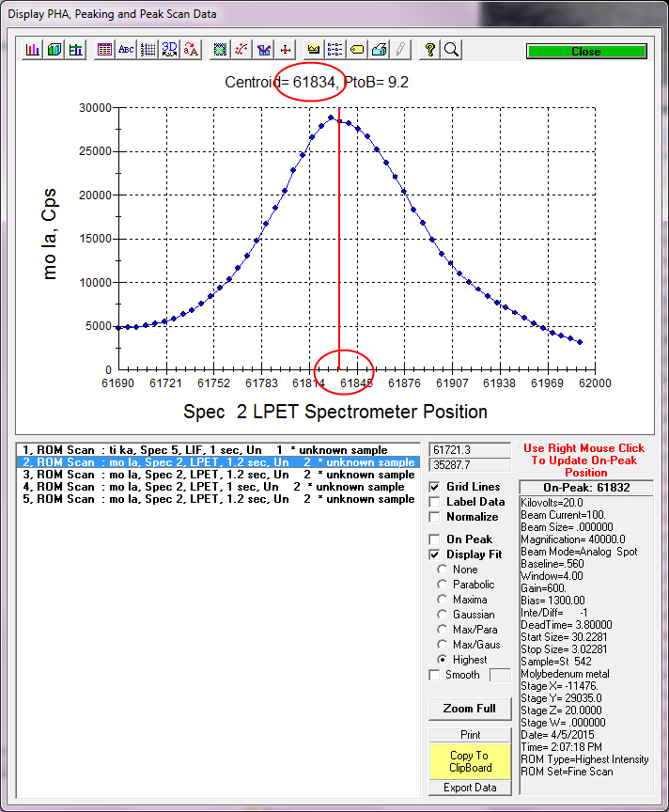
Task: Click the red cross marker icon
Action: point(287,50)
